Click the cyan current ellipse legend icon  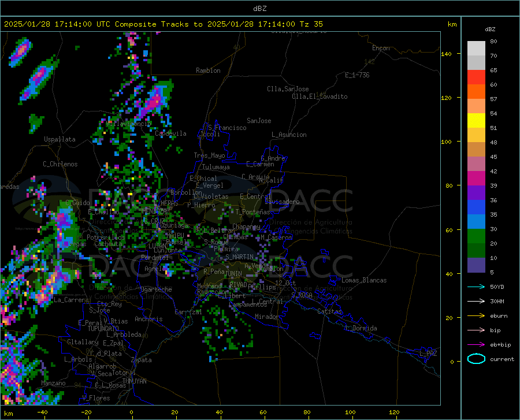click(476, 359)
